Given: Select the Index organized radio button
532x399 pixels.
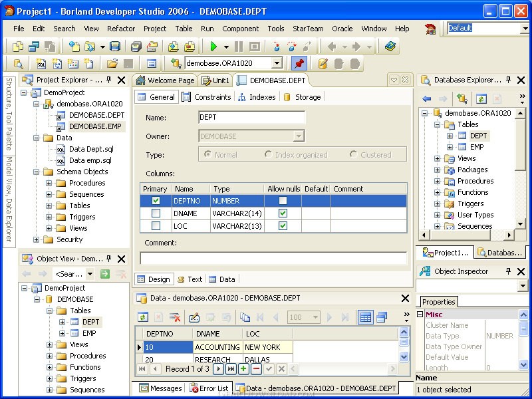Looking at the screenshot, I should coord(268,154).
